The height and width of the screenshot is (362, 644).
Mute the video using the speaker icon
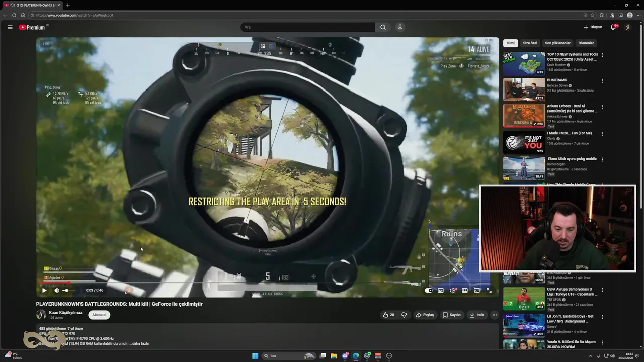pyautogui.click(x=56, y=290)
